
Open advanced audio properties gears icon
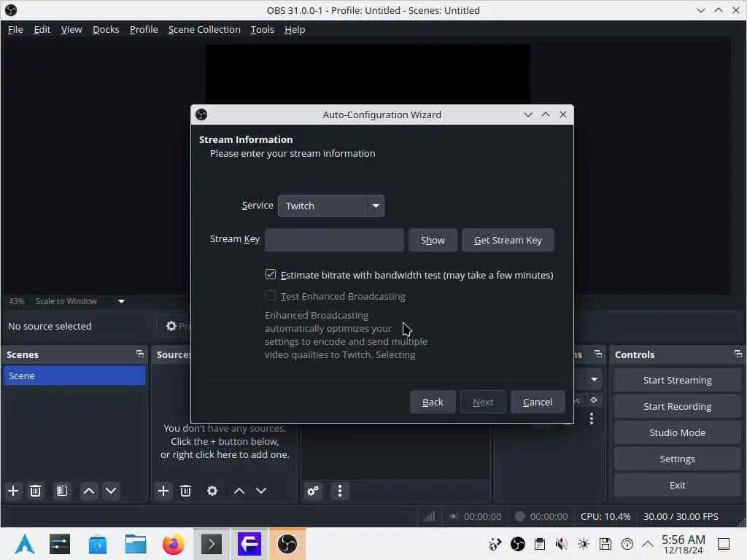coord(313,491)
